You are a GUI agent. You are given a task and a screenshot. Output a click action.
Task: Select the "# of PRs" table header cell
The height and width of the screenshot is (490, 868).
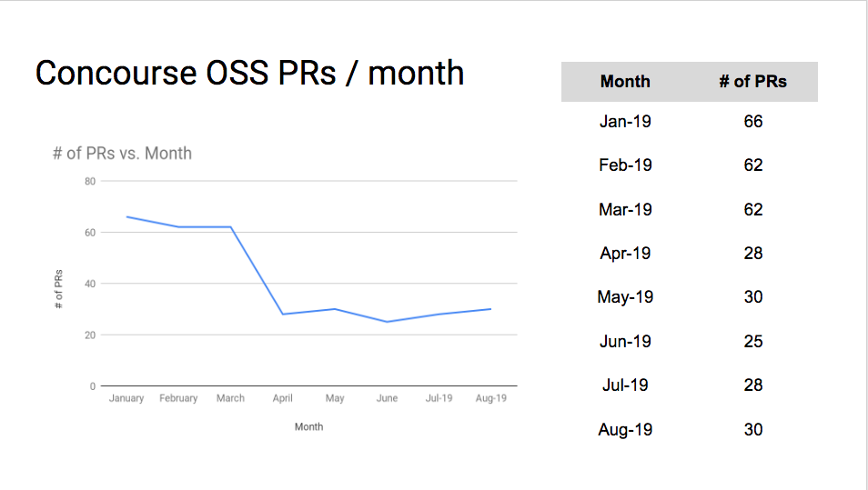(x=752, y=82)
